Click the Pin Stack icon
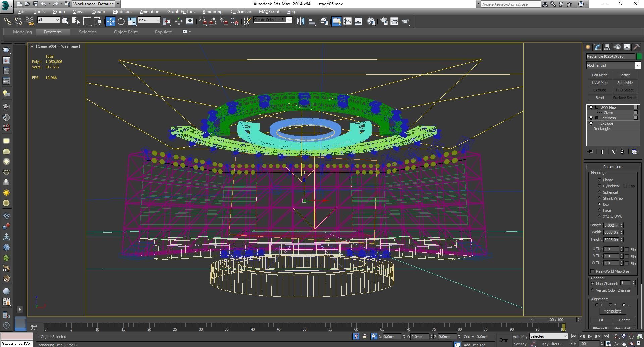 coord(591,152)
